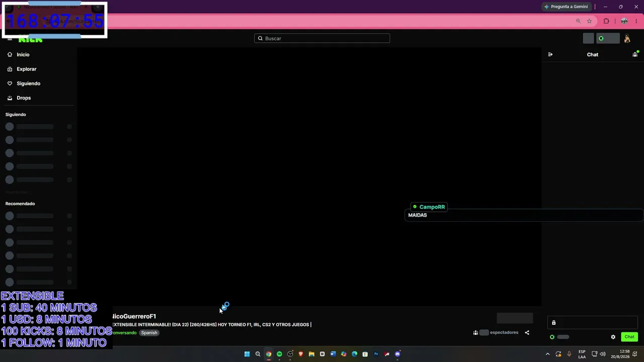
Task: Bookmark this page with star icon
Action: [x=589, y=21]
